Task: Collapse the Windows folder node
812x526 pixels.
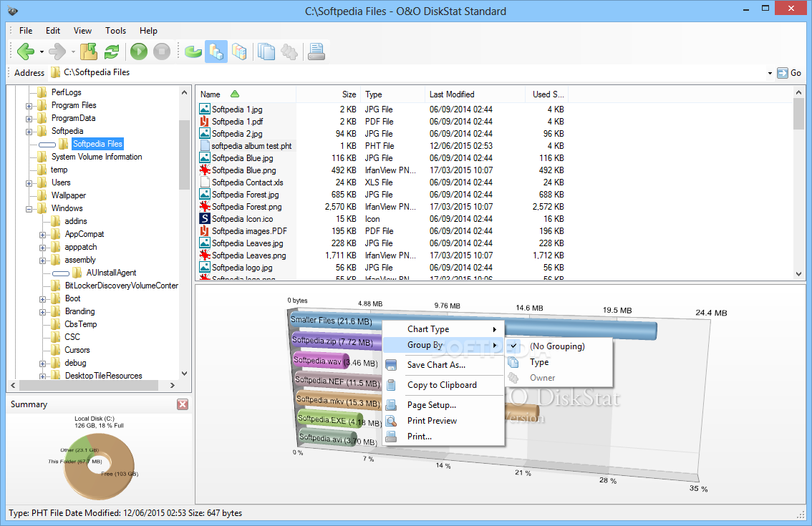Action: [29, 209]
